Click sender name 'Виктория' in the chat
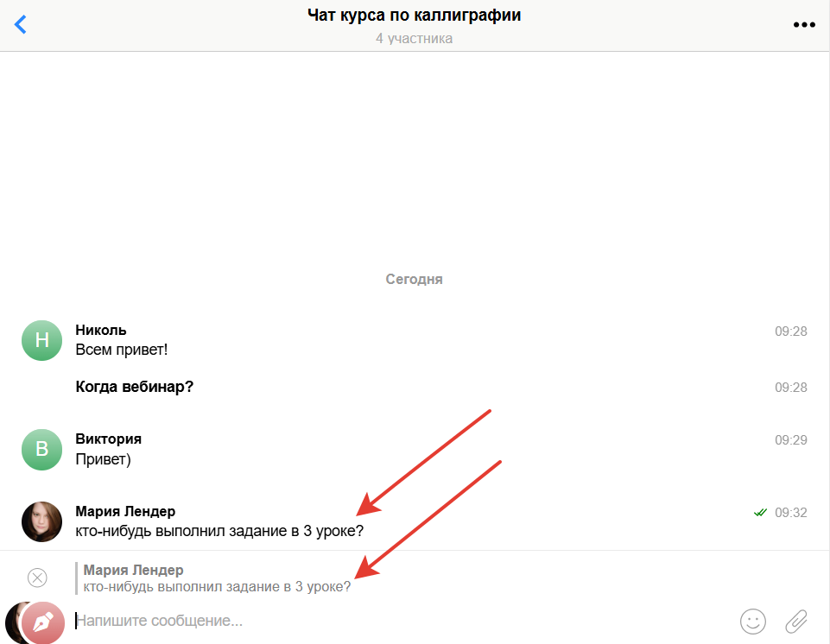Image resolution: width=830 pixels, height=644 pixels. click(109, 439)
